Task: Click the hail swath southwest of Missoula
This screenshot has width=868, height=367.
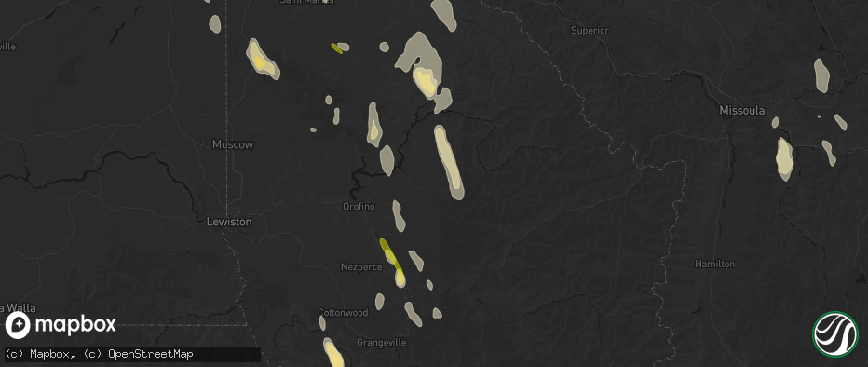Action: [x=784, y=159]
